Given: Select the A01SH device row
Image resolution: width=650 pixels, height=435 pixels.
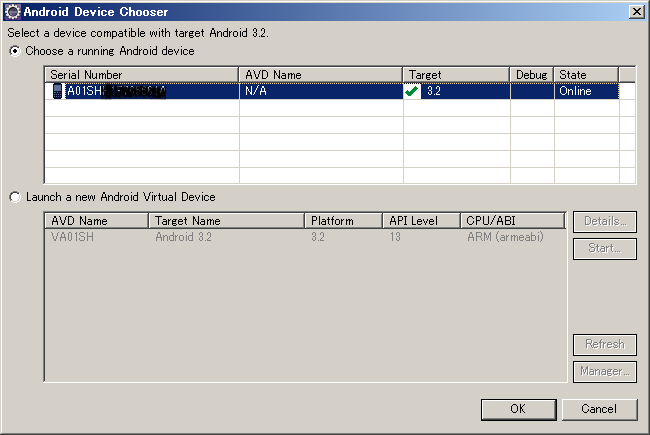Looking at the screenshot, I should [x=300, y=91].
